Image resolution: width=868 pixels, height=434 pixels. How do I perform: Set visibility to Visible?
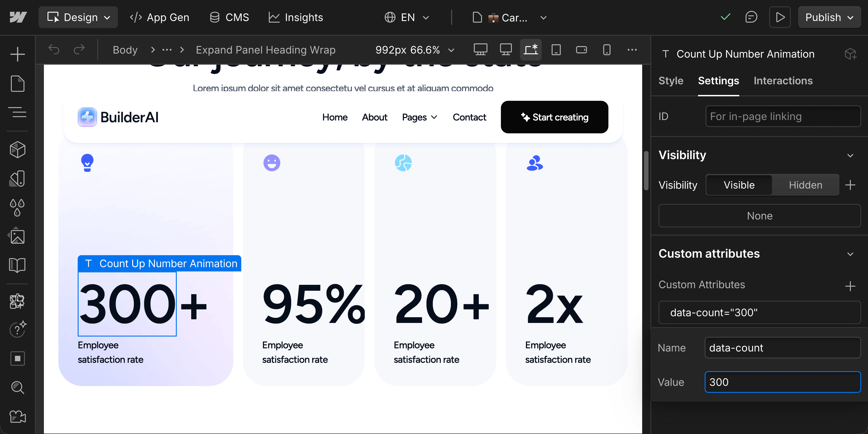click(739, 185)
